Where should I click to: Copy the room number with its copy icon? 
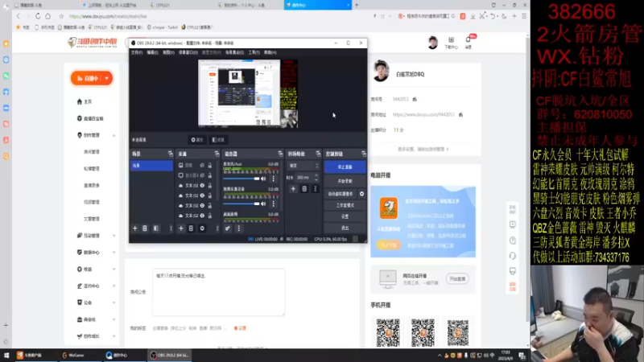415,99
